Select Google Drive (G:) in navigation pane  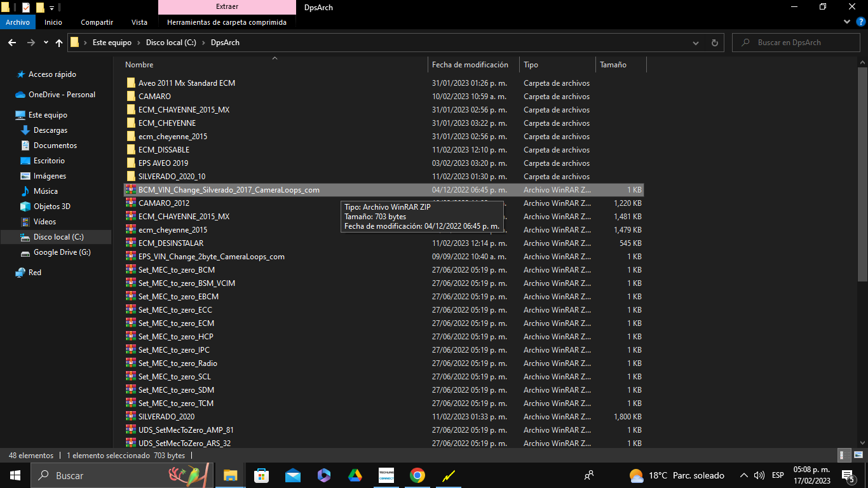(x=62, y=252)
